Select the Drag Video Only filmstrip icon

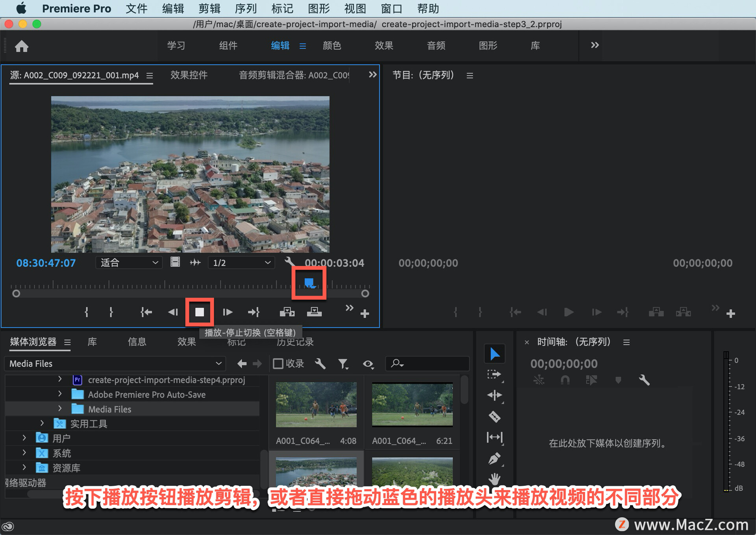(x=175, y=262)
